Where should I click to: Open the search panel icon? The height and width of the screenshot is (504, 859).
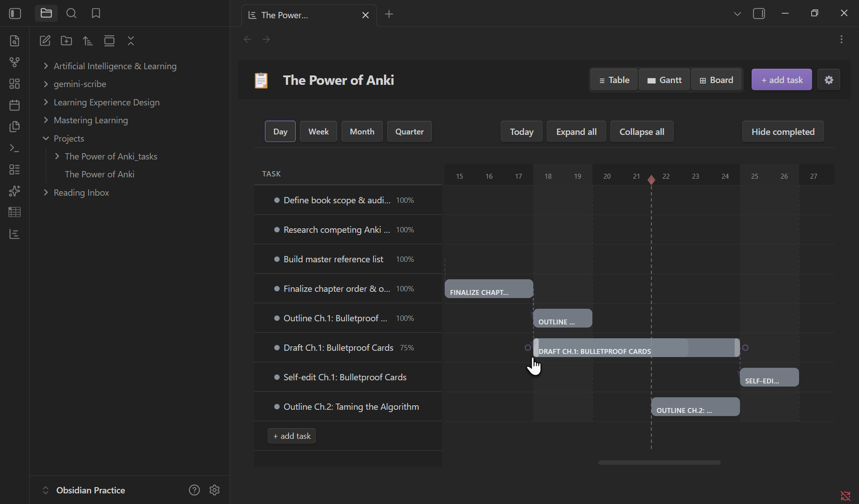tap(71, 14)
